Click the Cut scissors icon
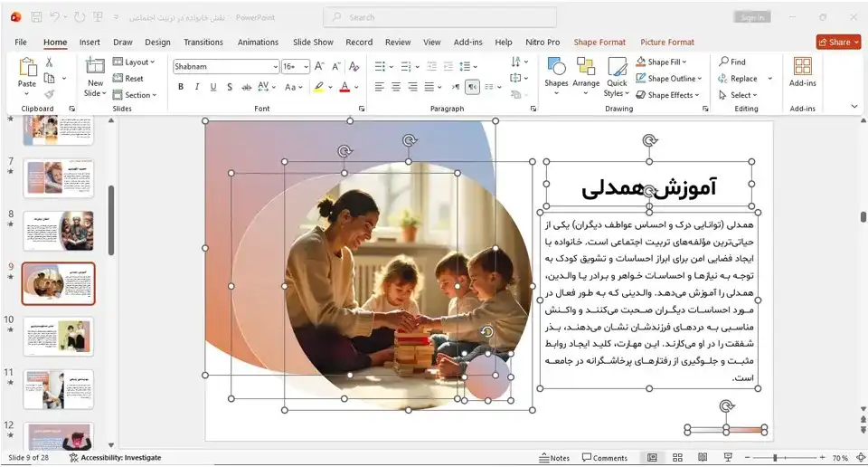This screenshot has width=868, height=467. coord(49,62)
